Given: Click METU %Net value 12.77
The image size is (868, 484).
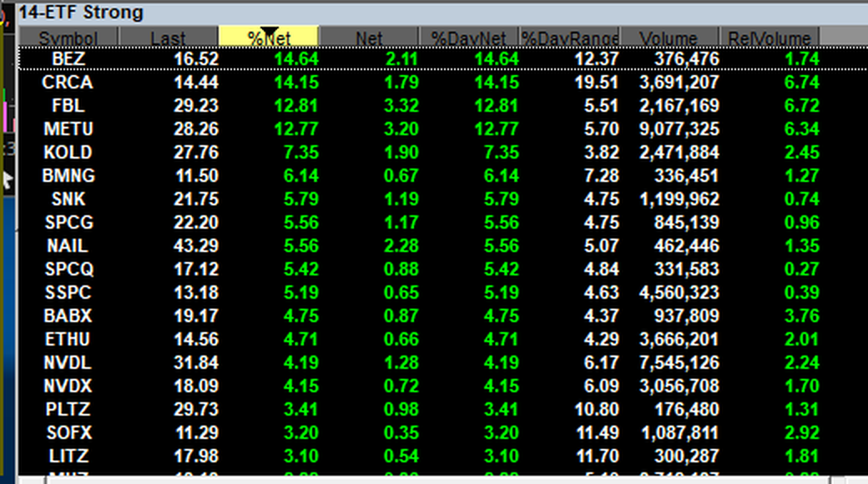Looking at the screenshot, I should (296, 129).
